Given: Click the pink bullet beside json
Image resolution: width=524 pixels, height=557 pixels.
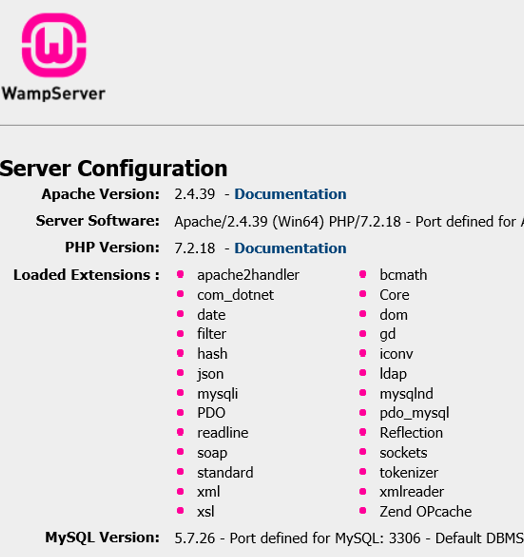Looking at the screenshot, I should (180, 373).
